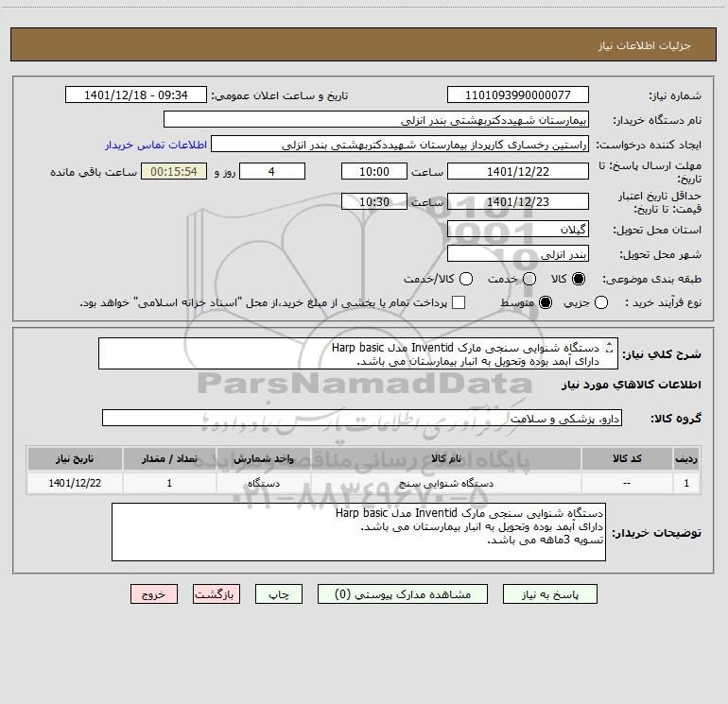728x704 pixels.
Task: Click the unit cell دستگاه in table
Action: point(263,483)
